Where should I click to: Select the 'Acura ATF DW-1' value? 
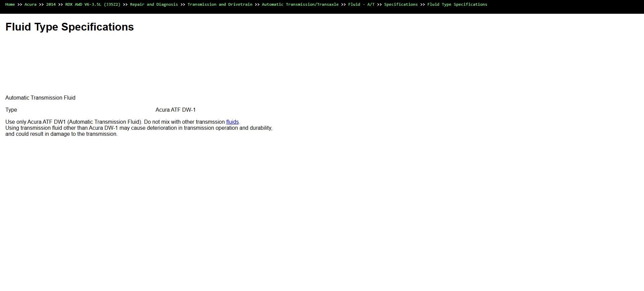click(175, 110)
